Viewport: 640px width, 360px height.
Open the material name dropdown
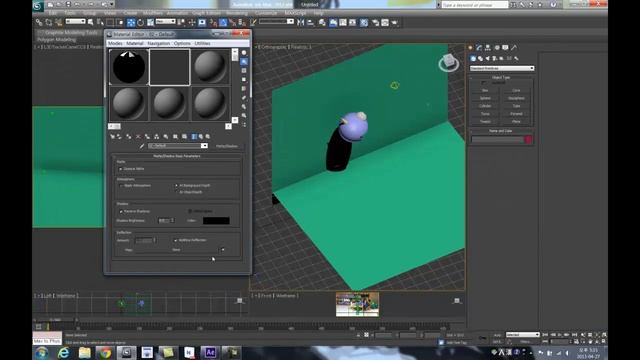(x=204, y=146)
